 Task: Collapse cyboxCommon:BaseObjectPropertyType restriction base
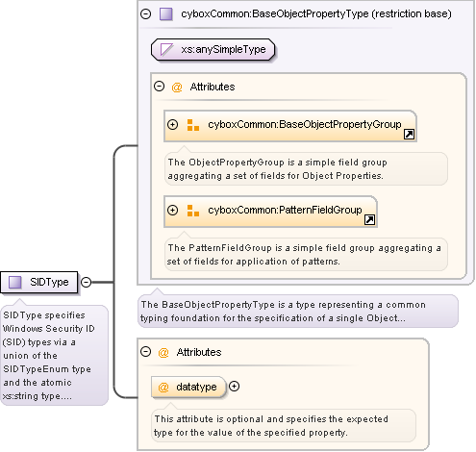click(x=146, y=14)
